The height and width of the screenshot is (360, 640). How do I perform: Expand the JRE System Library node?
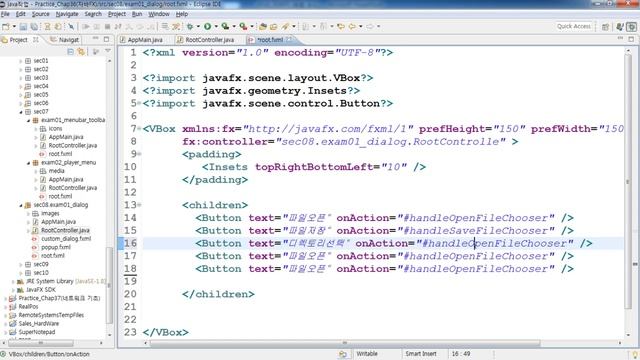coord(13,282)
